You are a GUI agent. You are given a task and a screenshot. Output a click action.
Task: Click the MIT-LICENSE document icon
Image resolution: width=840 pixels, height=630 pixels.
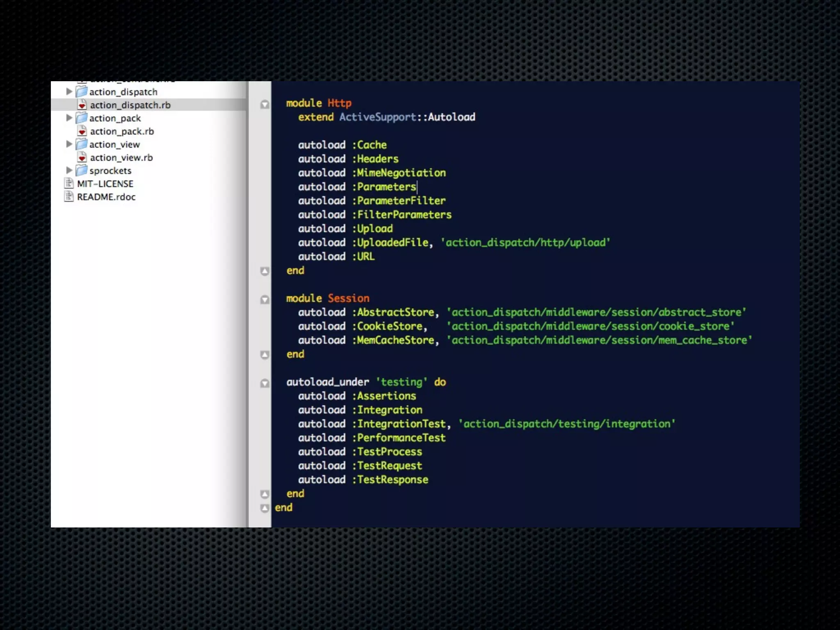pyautogui.click(x=68, y=183)
